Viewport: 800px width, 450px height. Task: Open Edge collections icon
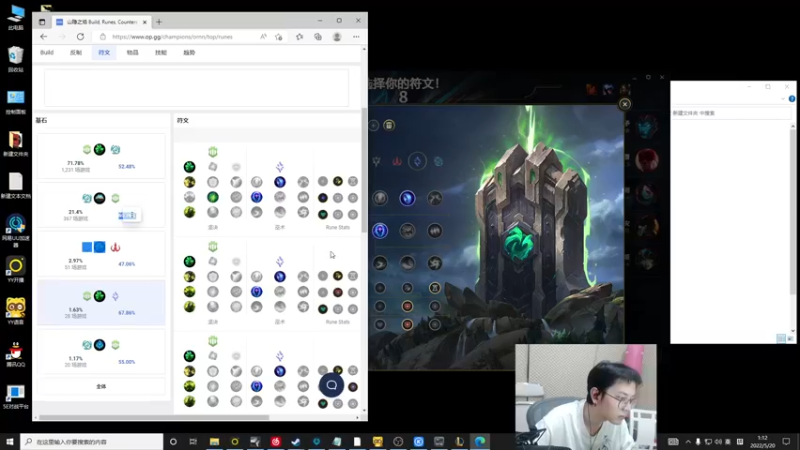point(318,37)
